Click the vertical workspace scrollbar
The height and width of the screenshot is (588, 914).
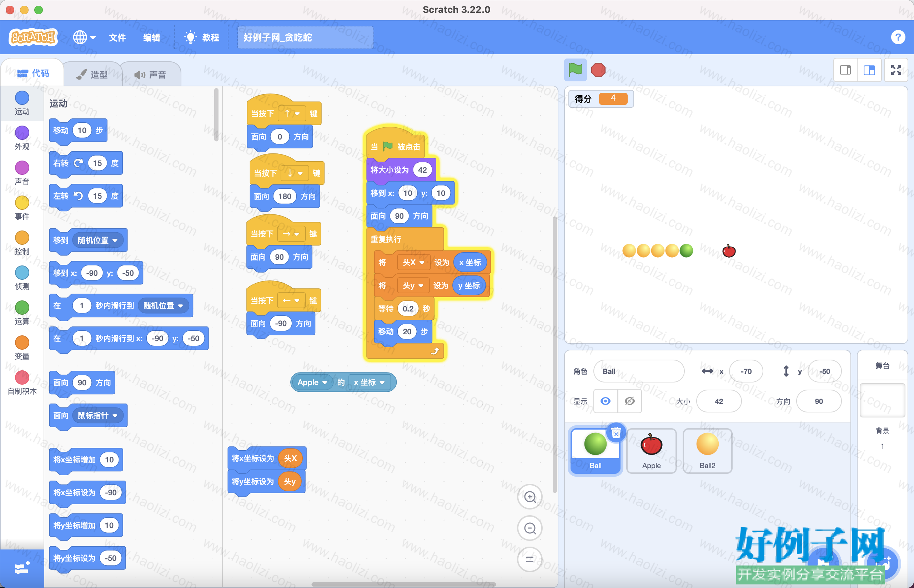(x=554, y=354)
